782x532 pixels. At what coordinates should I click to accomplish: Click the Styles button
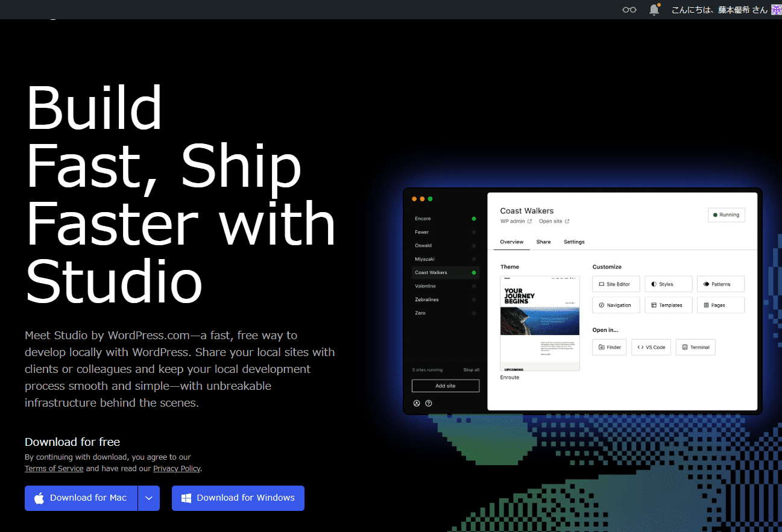[668, 284]
